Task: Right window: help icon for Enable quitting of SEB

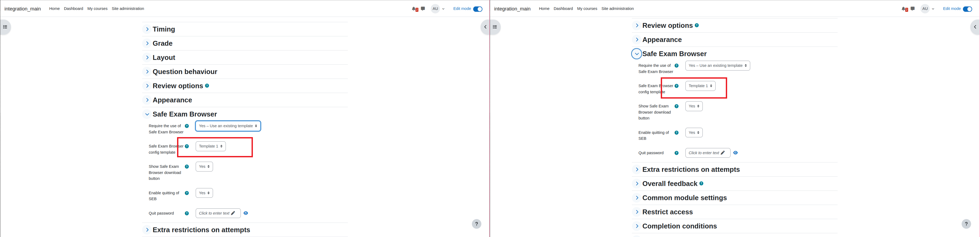Action: 677,133
